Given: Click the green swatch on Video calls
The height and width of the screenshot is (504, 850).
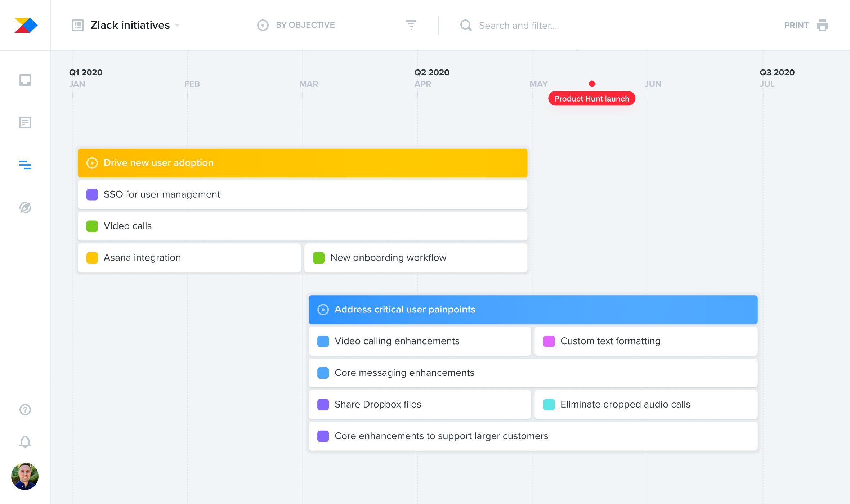Looking at the screenshot, I should click(x=92, y=226).
